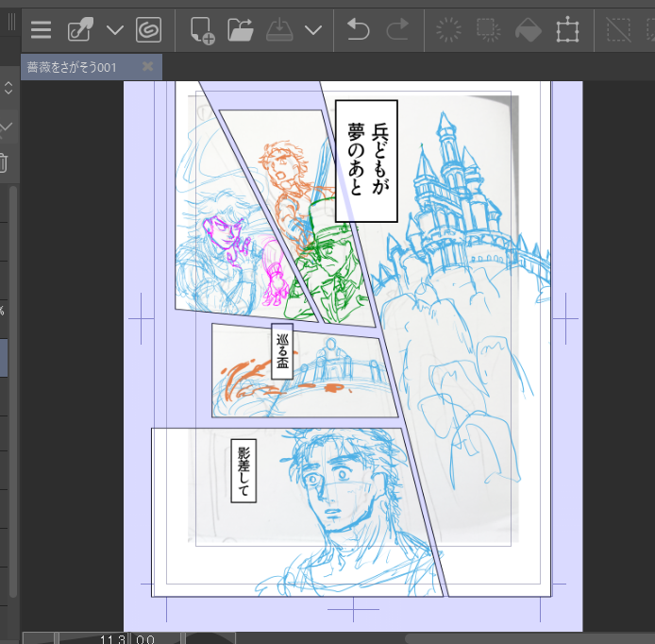
Task: Create a new document
Action: point(202,30)
